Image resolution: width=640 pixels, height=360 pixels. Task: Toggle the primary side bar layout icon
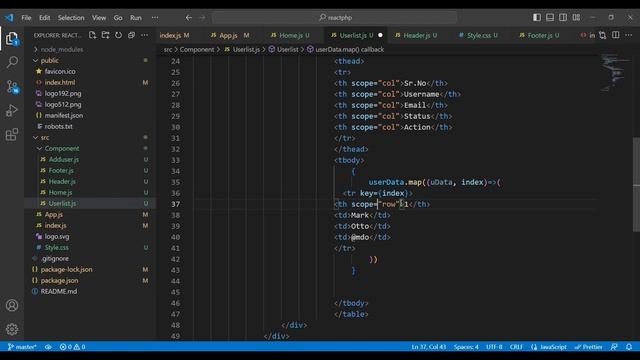tap(537, 17)
